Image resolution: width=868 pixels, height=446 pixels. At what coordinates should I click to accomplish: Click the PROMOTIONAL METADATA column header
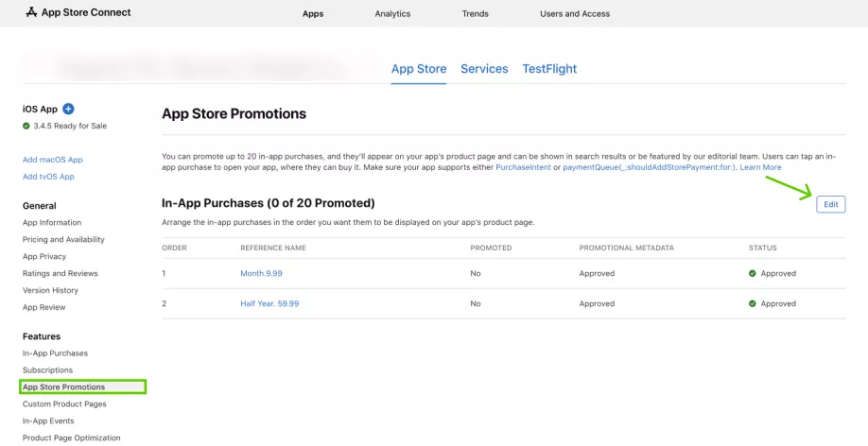627,248
